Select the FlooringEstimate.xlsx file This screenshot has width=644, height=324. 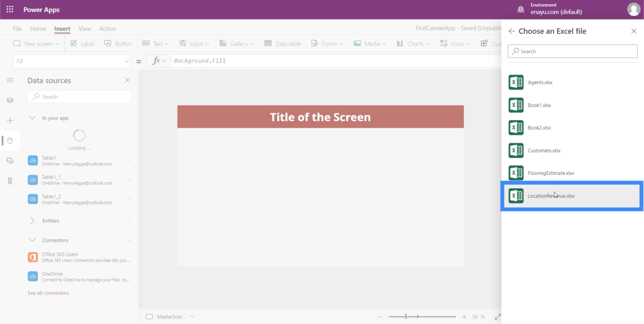click(572, 173)
